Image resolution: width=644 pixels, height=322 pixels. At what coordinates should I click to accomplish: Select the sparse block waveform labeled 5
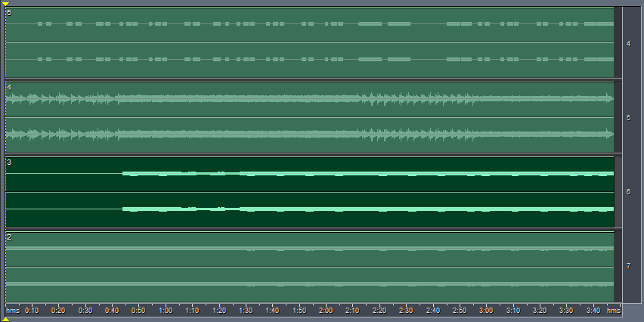pos(310,43)
